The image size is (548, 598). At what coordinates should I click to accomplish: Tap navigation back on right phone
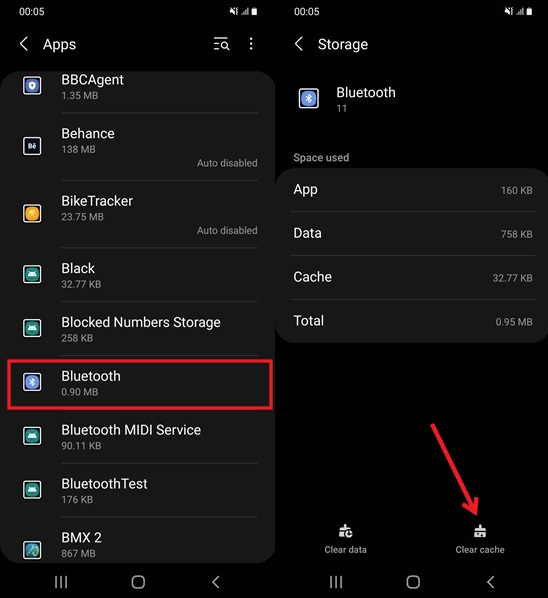491,582
